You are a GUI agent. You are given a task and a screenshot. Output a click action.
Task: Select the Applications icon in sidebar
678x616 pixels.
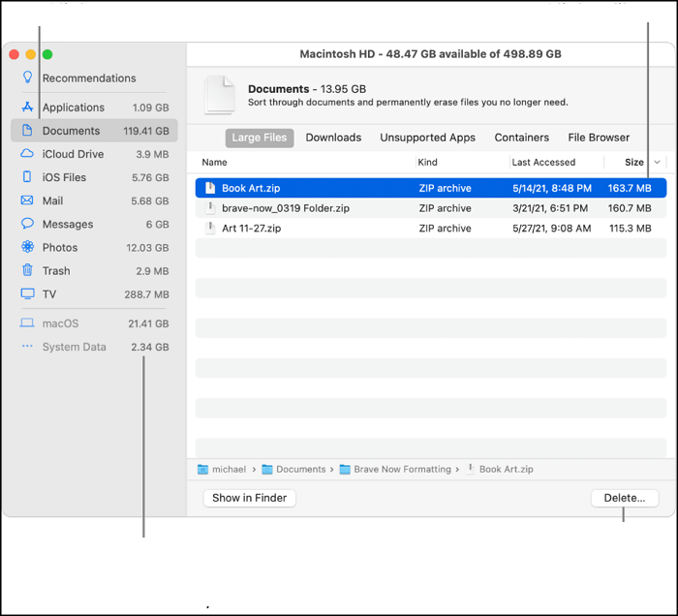(27, 108)
